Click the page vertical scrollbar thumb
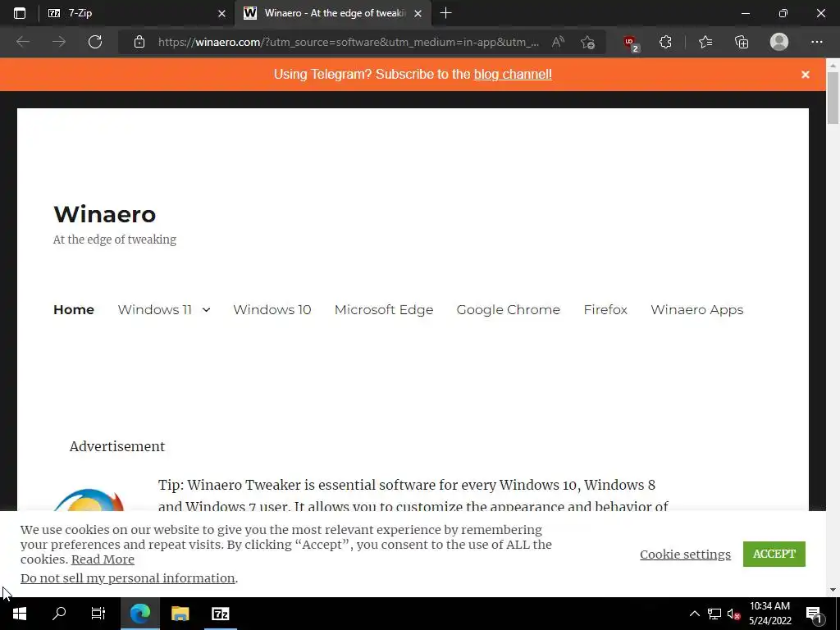Image resolution: width=840 pixels, height=630 pixels. point(833,97)
